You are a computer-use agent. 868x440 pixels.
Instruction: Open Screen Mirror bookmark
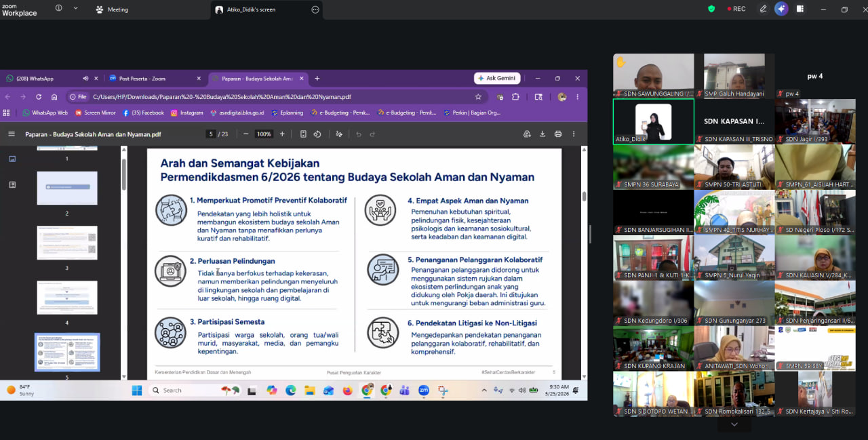(x=95, y=113)
